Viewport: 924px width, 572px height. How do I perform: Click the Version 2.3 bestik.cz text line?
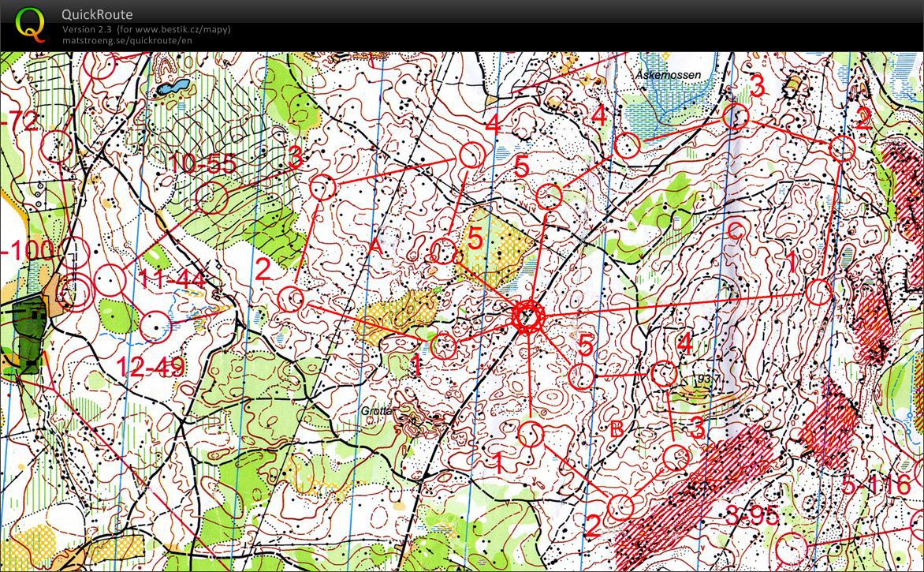[x=146, y=29]
